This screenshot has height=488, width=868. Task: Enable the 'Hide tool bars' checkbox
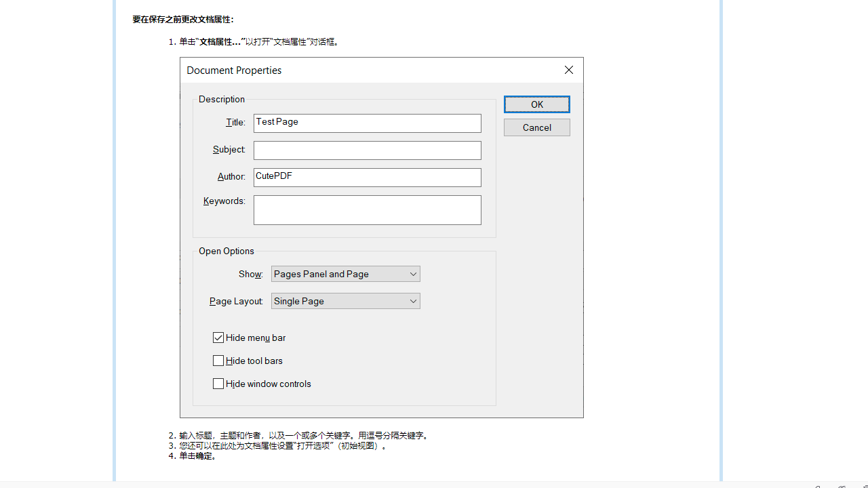218,360
